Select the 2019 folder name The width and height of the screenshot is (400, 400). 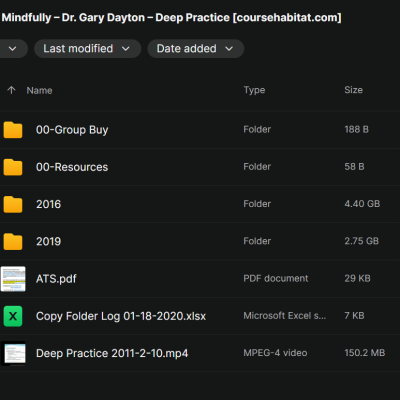[x=49, y=242]
